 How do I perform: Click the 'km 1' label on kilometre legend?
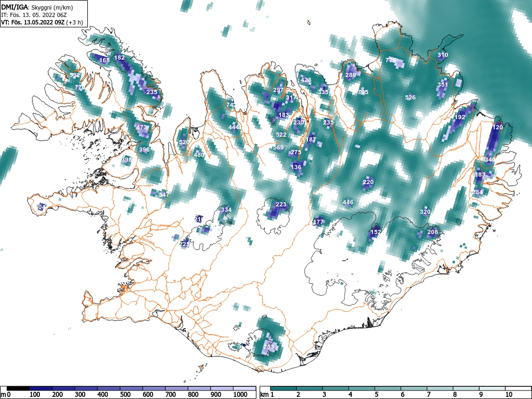pyautogui.click(x=267, y=395)
